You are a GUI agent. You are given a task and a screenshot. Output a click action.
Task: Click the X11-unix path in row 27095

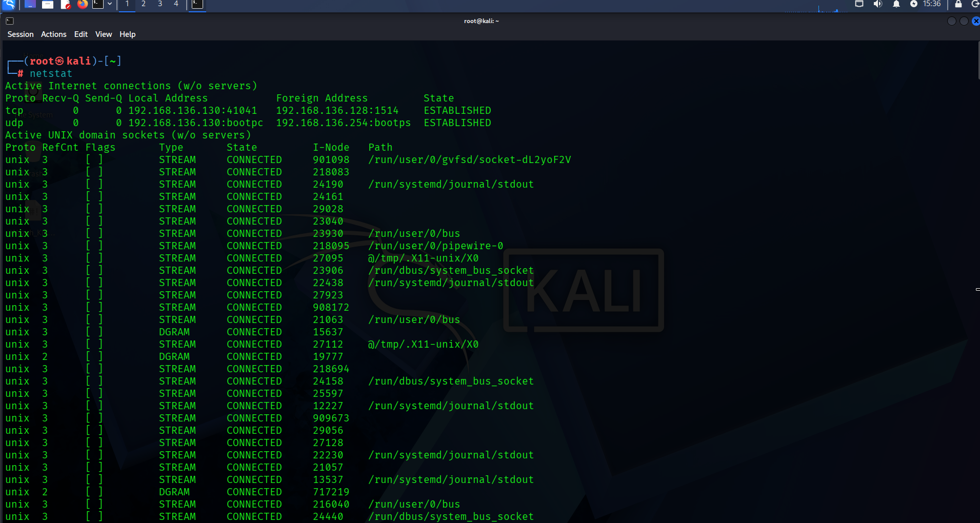pos(424,258)
